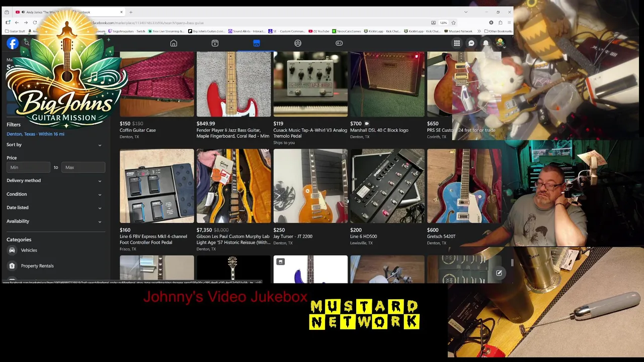Open Fender Player II Jazz Bass listing title
This screenshot has width=644, height=362.
(233, 133)
